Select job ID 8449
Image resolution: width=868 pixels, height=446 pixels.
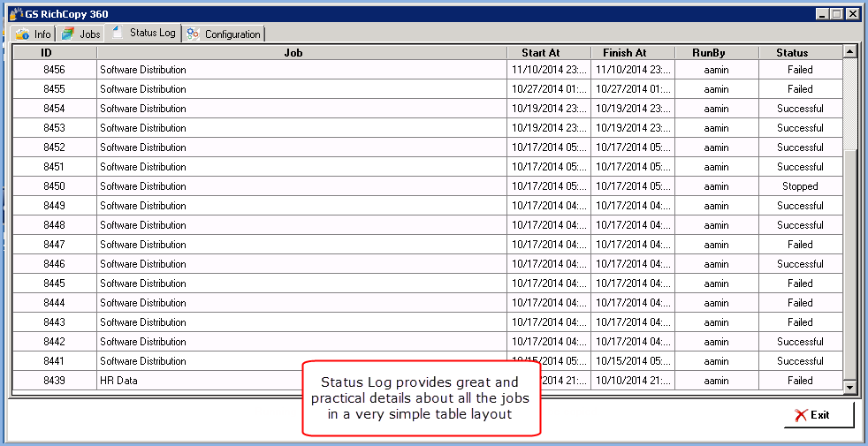coord(54,206)
